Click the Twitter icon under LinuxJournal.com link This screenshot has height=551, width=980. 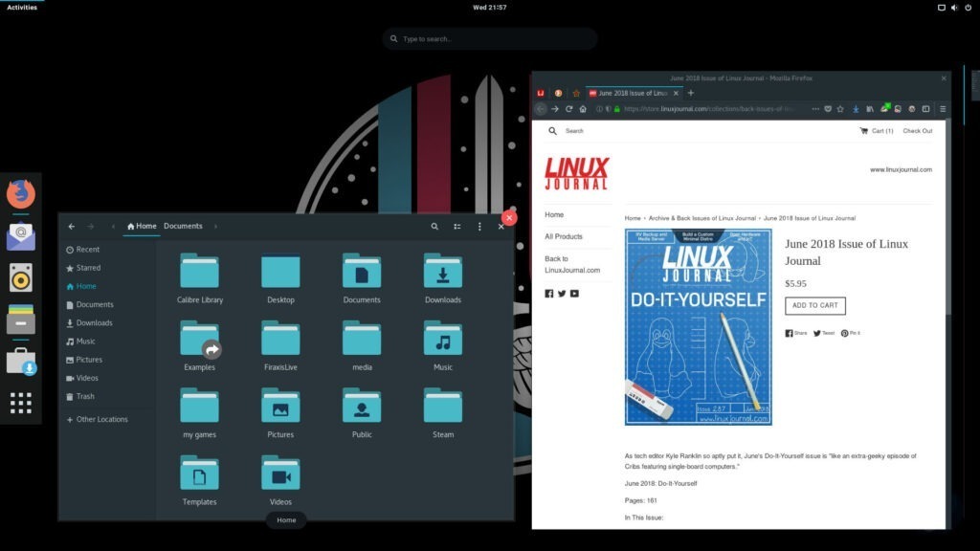click(562, 294)
